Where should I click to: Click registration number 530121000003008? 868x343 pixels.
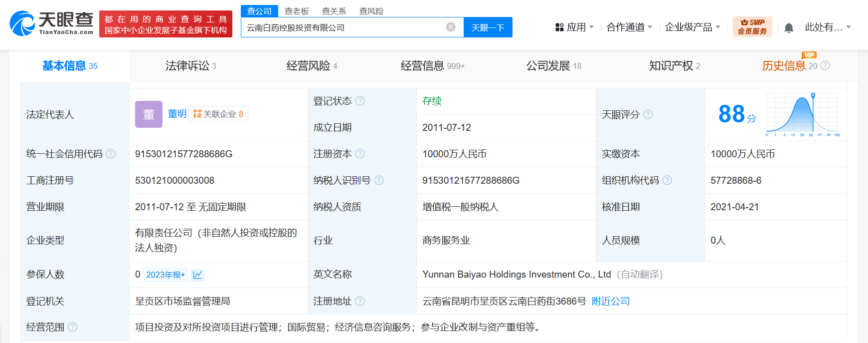click(x=174, y=180)
